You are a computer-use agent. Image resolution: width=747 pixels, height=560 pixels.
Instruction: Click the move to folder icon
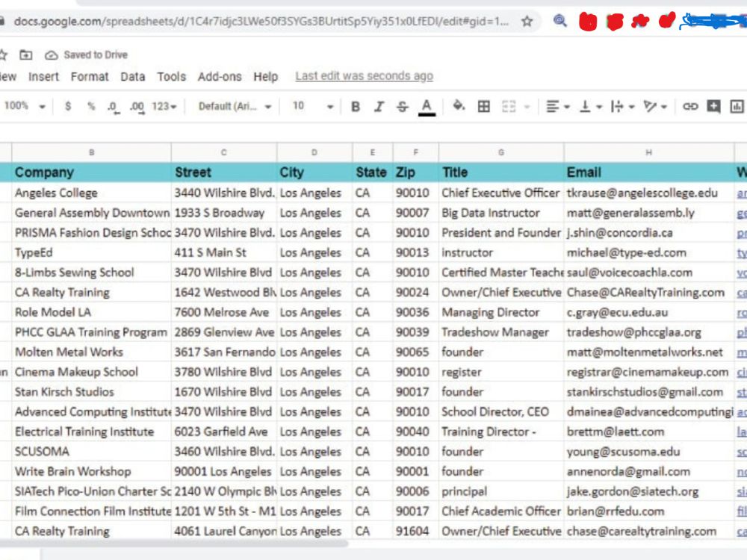(25, 55)
